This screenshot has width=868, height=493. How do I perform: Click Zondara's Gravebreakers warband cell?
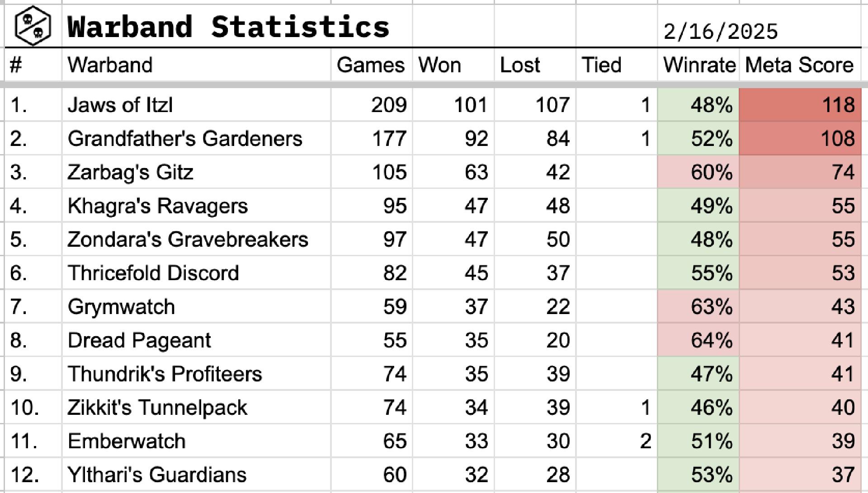pyautogui.click(x=188, y=239)
